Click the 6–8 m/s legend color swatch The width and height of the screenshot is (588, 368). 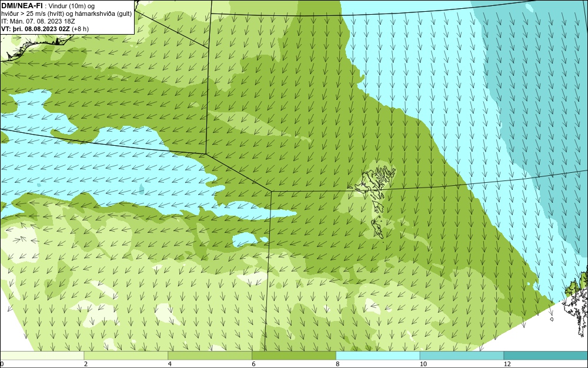click(294, 356)
